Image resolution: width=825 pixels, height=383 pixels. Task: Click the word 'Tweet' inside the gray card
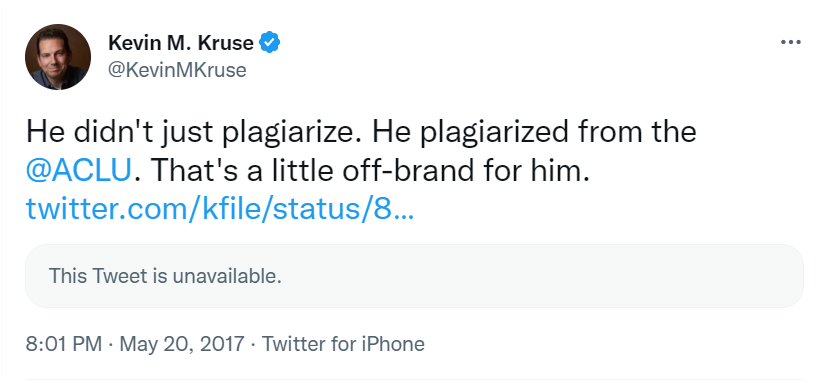click(120, 276)
